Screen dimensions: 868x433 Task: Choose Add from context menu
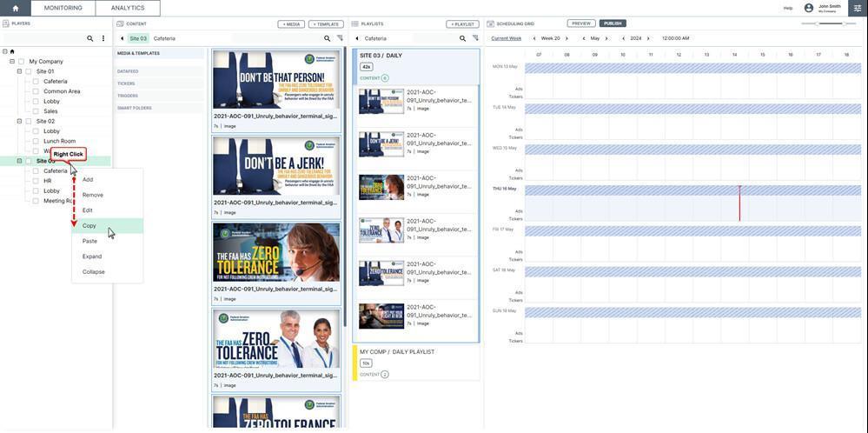point(108,179)
